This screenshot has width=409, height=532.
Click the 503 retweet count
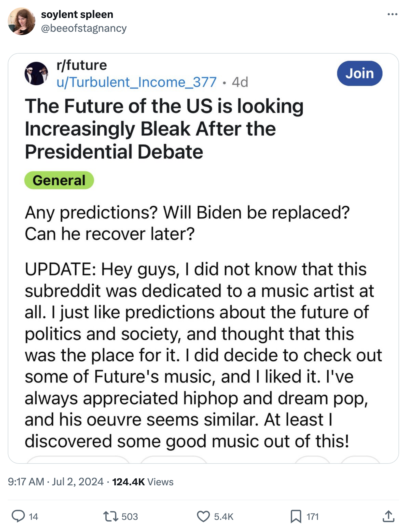tap(130, 517)
